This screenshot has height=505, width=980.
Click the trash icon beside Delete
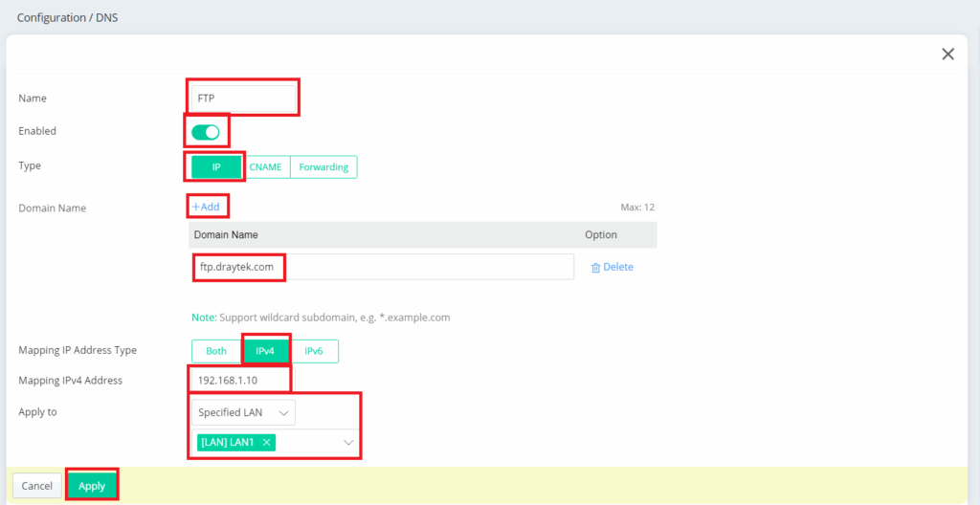click(x=595, y=268)
